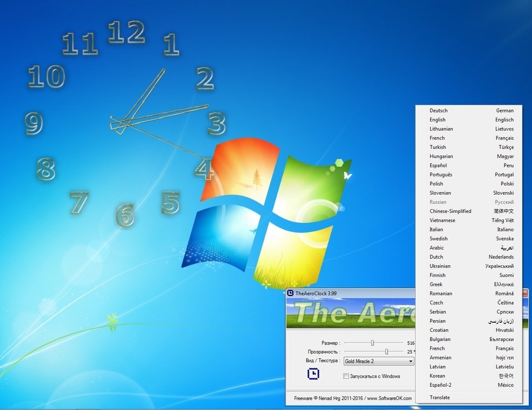Image resolution: width=532 pixels, height=410 pixels.
Task: Click number 3 on the desktop clock
Action: (x=217, y=124)
